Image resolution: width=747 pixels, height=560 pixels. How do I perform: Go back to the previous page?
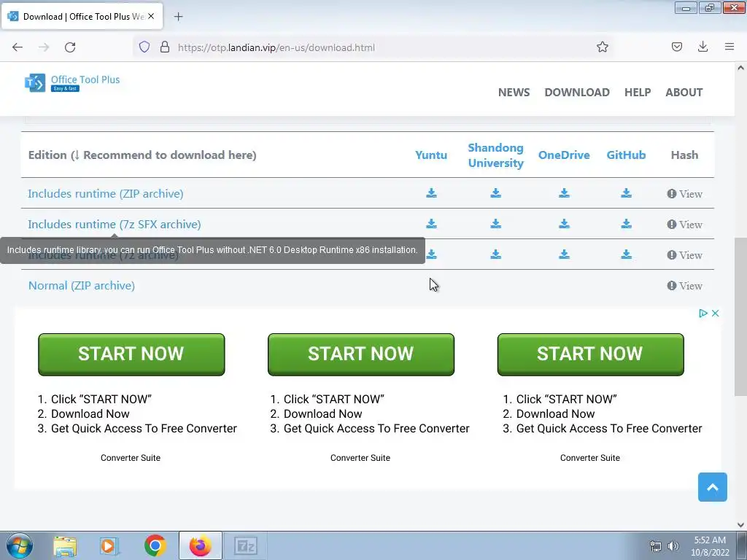point(18,47)
